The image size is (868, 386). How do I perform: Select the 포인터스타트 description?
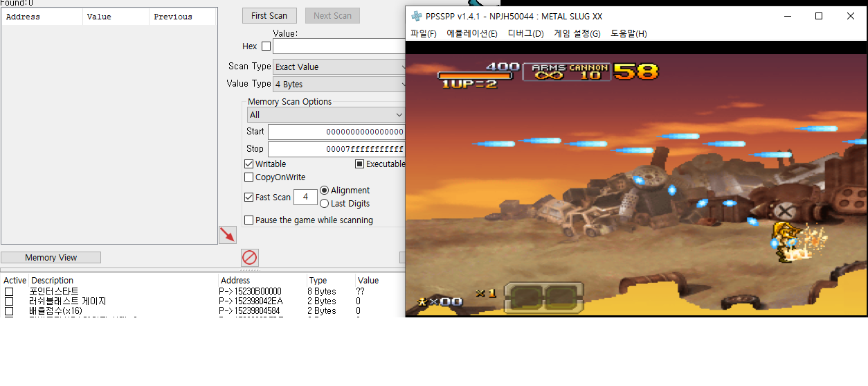click(54, 292)
